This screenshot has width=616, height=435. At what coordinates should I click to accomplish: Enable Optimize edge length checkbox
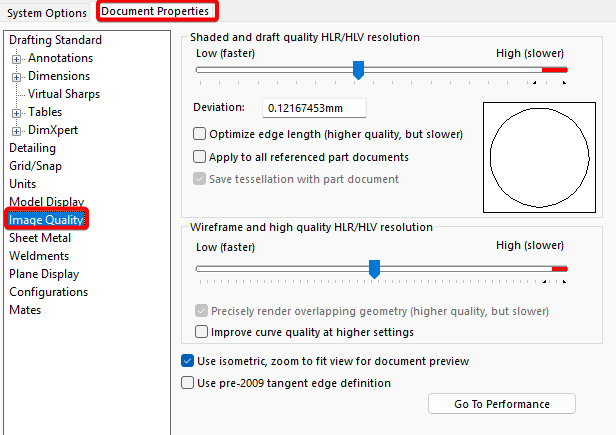click(200, 134)
